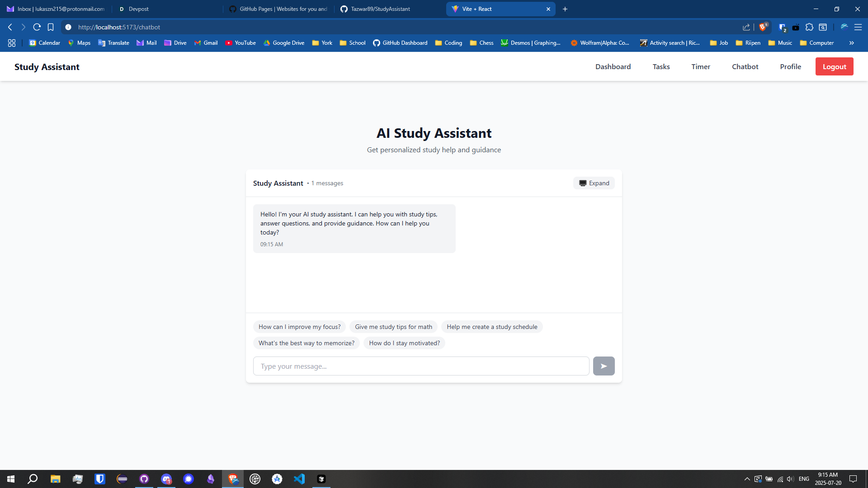Go to the Dashboard page

613,66
